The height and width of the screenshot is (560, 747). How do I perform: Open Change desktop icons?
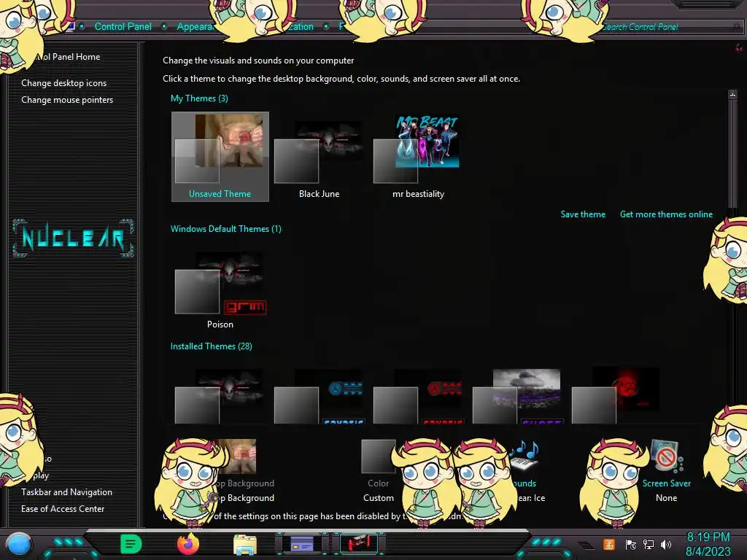click(x=64, y=83)
